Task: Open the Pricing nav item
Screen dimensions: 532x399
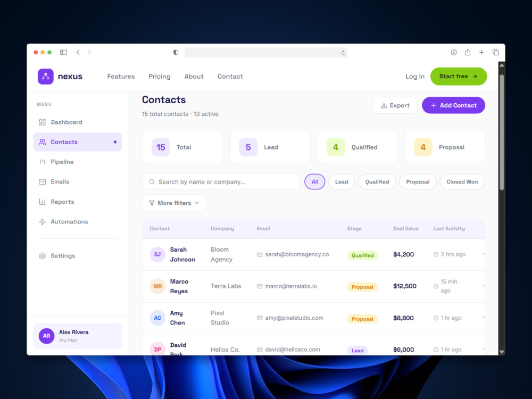Action: tap(160, 76)
